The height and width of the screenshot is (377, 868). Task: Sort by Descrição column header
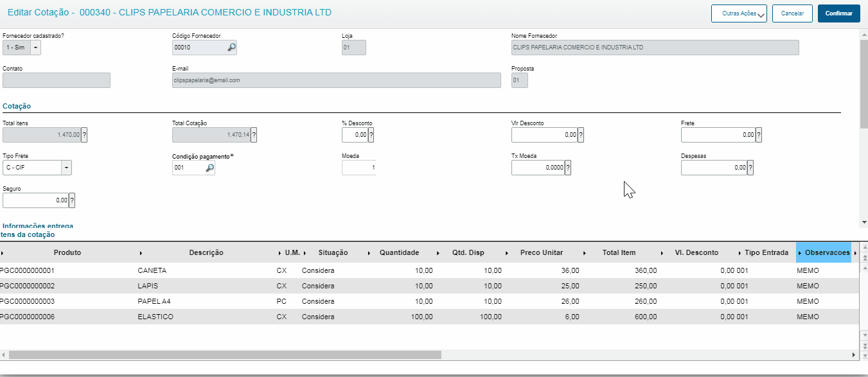[206, 252]
